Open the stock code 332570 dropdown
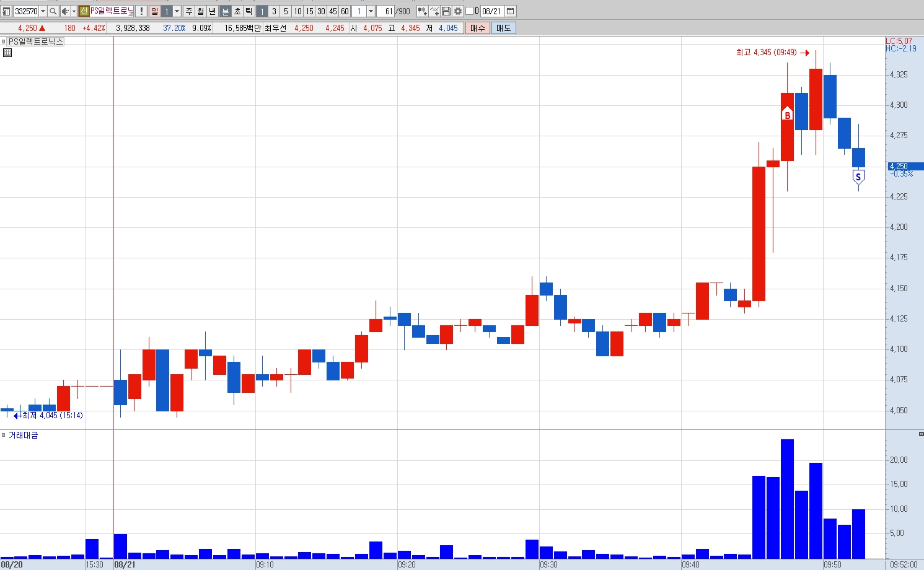 click(43, 11)
